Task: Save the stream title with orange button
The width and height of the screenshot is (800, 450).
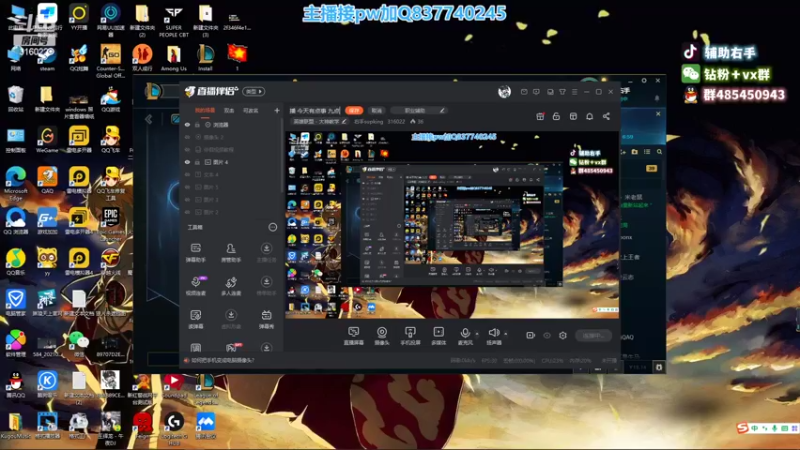Action: point(354,110)
